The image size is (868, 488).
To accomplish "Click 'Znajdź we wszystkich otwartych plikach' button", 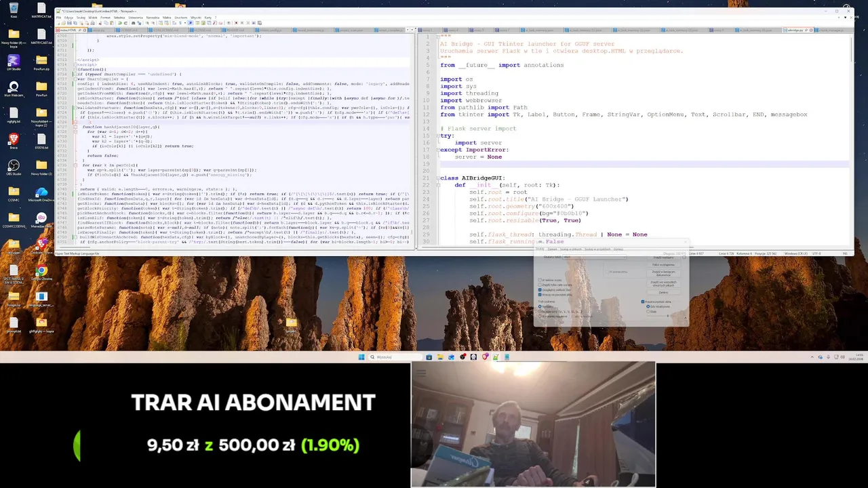I will point(664,284).
